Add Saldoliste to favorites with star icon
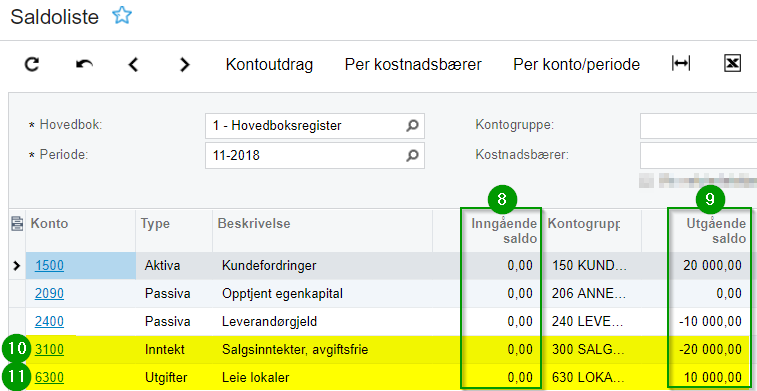 (x=122, y=16)
